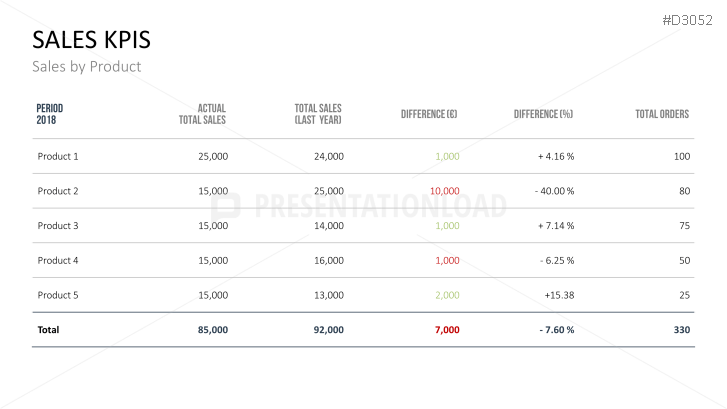Screen dimensions: 727x409
Task: Select the Product 3 row label
Action: pos(58,226)
